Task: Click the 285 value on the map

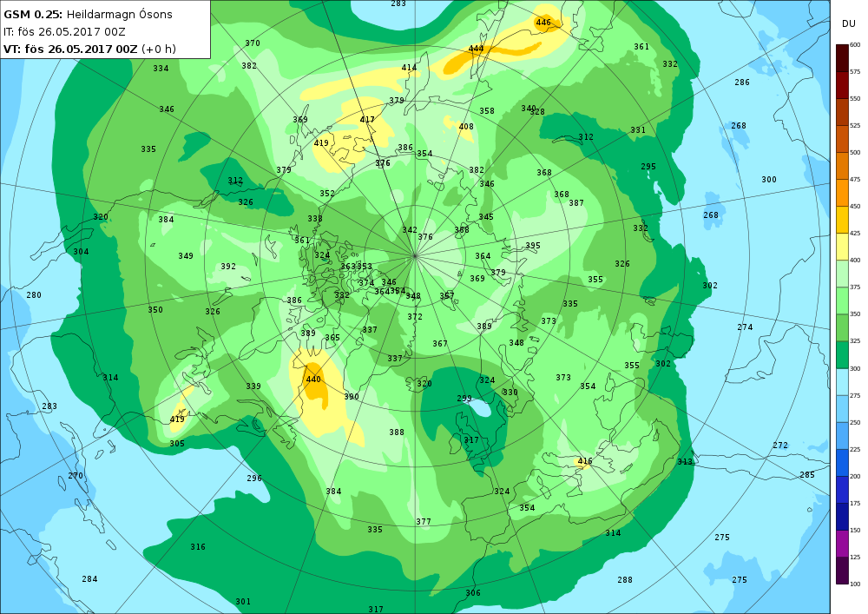Action: pyautogui.click(x=807, y=475)
